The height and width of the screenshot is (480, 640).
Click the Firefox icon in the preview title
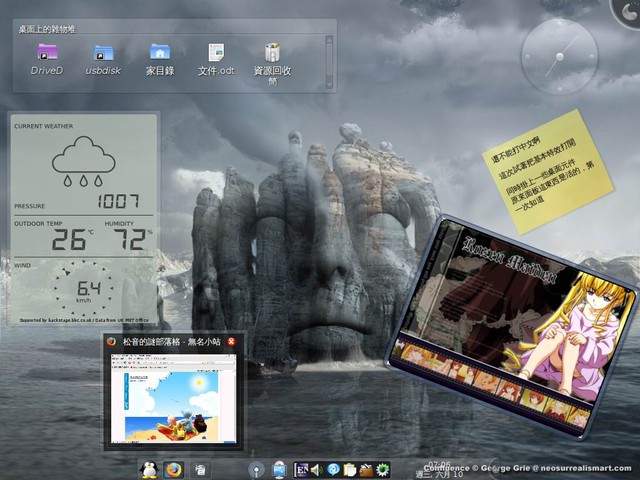[111, 342]
